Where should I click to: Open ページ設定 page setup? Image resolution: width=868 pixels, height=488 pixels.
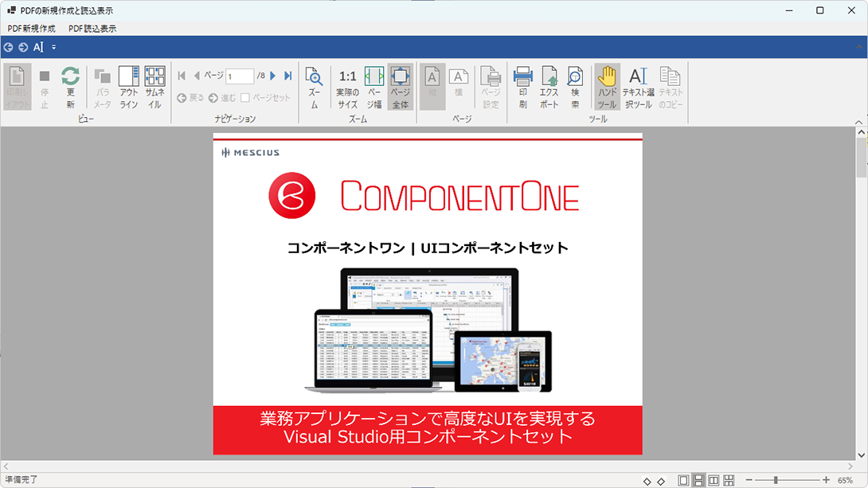point(491,87)
